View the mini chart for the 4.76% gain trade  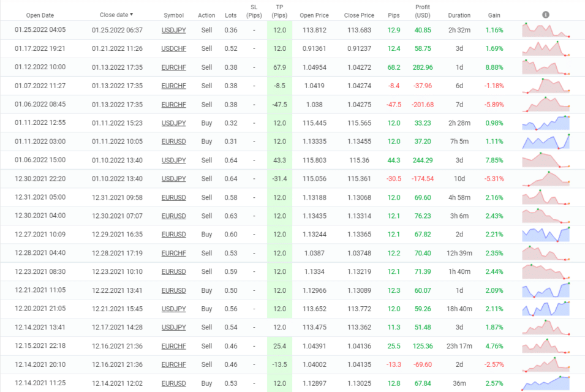pos(545,346)
